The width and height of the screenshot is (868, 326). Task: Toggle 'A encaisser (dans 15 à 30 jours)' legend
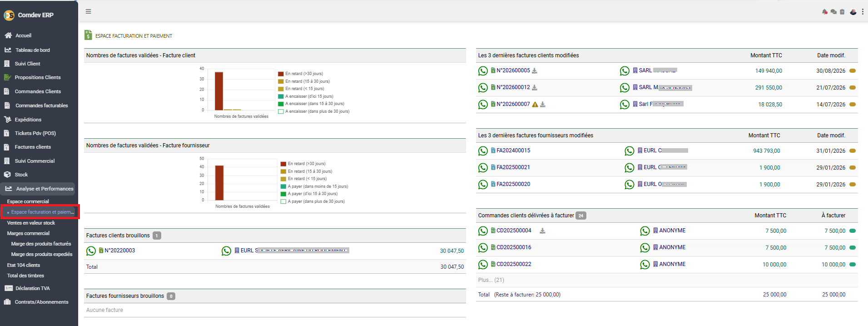point(311,104)
